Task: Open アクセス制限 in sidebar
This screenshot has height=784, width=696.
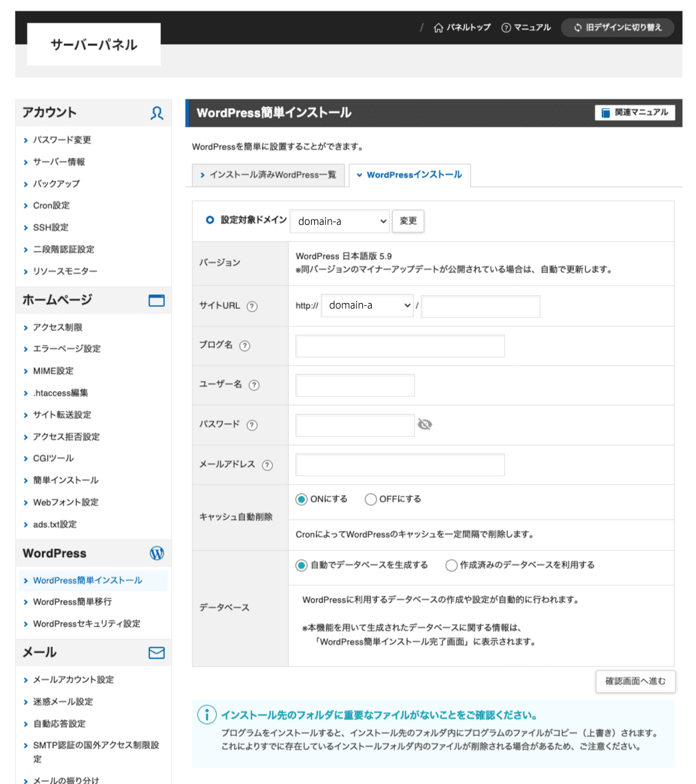Action: tap(57, 328)
